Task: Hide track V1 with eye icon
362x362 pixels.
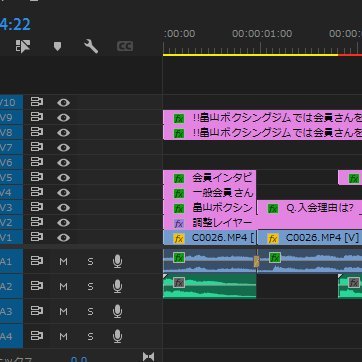Action: point(63,237)
